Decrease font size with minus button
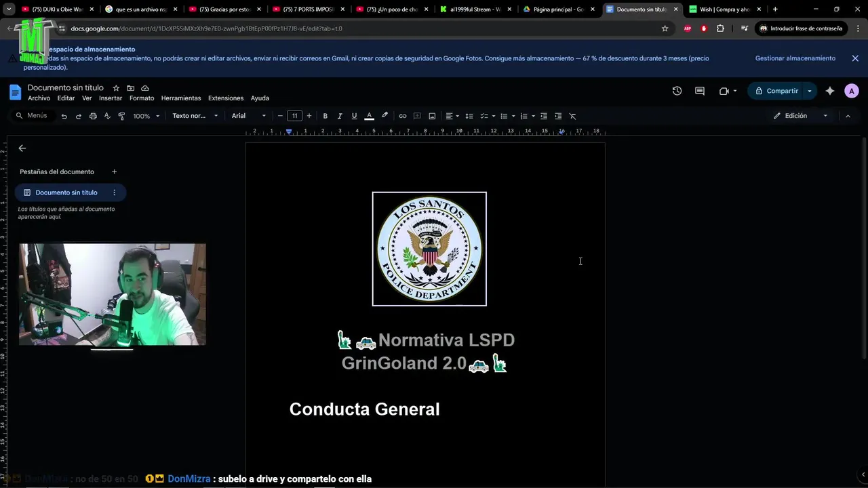Screen dimensions: 868x488 coord(280,116)
